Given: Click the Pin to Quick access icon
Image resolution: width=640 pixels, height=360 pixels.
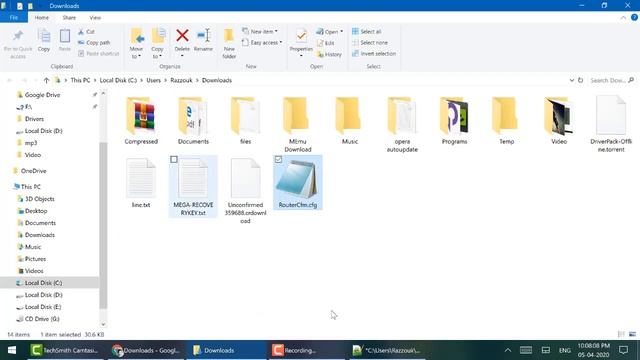Looking at the screenshot, I should [18, 36].
